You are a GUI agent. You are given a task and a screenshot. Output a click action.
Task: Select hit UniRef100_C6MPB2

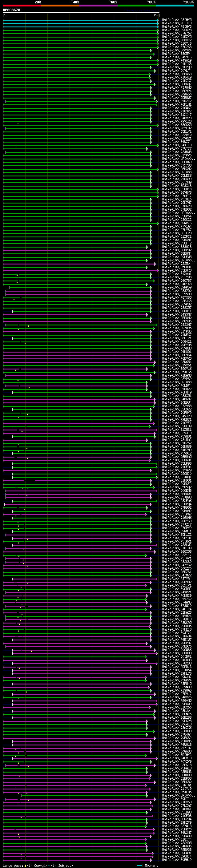[x=177, y=250]
